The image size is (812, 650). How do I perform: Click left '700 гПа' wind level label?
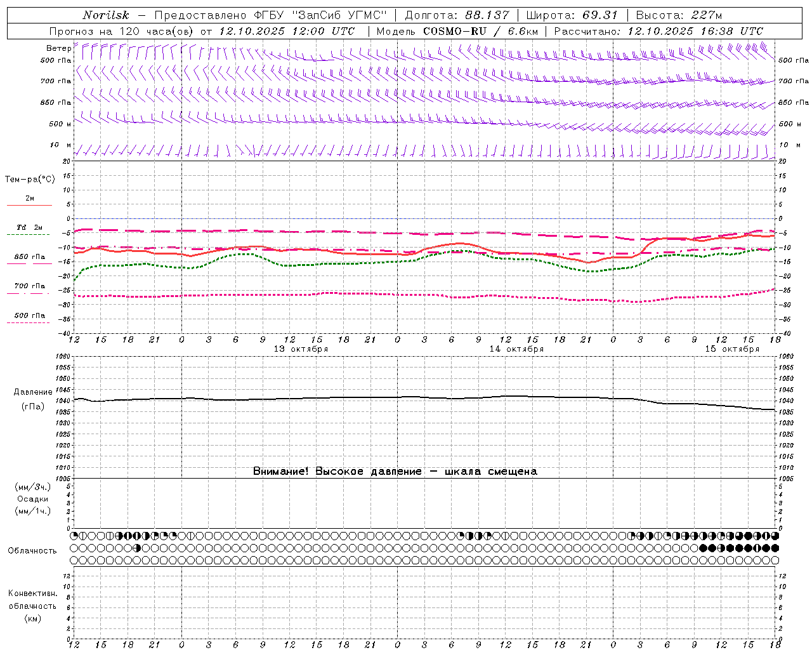(x=56, y=81)
